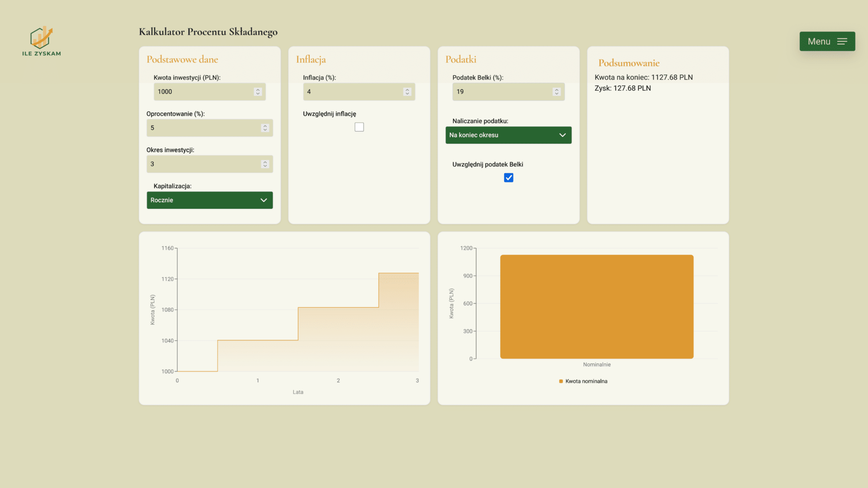Enable the Uwzględnij inflację checkbox
Viewport: 868px width, 488px height.
tap(359, 127)
